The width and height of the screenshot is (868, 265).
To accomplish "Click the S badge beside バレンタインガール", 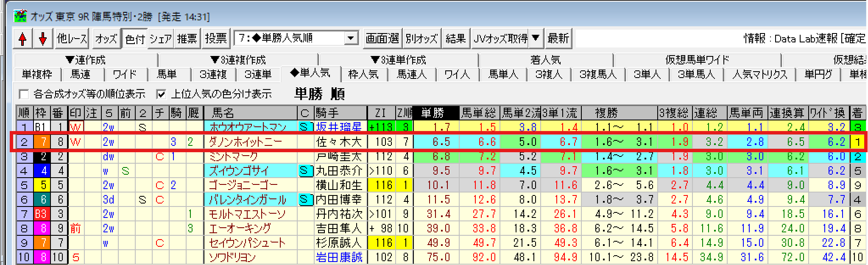I will (x=304, y=199).
